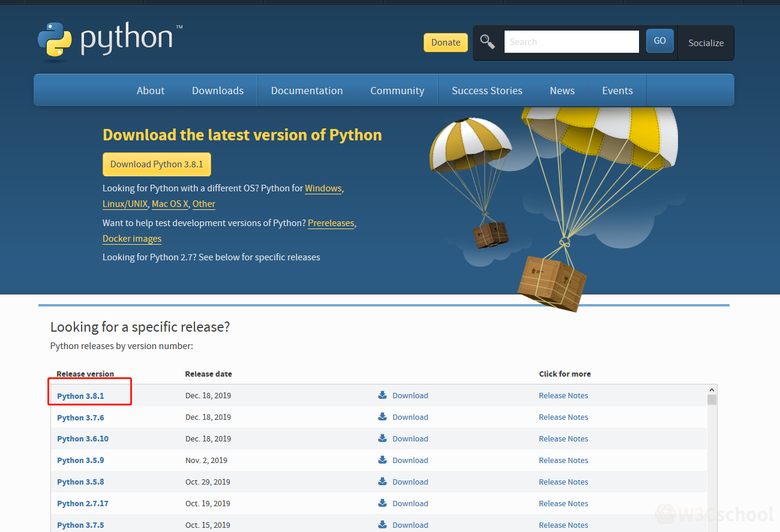
Task: Click the magnifying glass search icon
Action: [x=488, y=42]
